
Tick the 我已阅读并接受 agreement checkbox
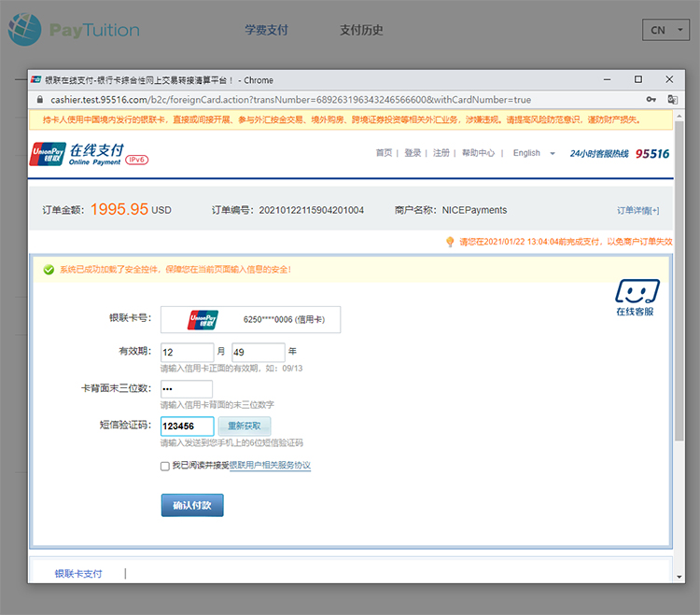(x=165, y=466)
